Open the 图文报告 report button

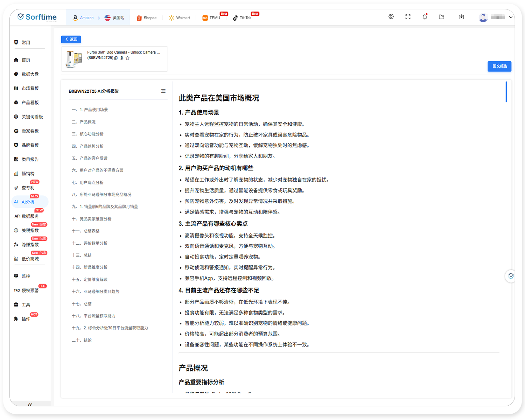pos(499,66)
